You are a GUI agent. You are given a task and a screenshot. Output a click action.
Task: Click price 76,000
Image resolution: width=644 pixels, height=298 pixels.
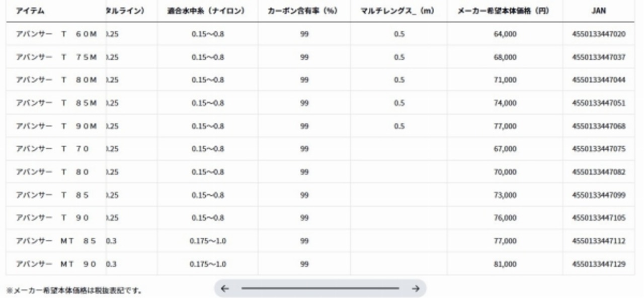[x=505, y=218]
